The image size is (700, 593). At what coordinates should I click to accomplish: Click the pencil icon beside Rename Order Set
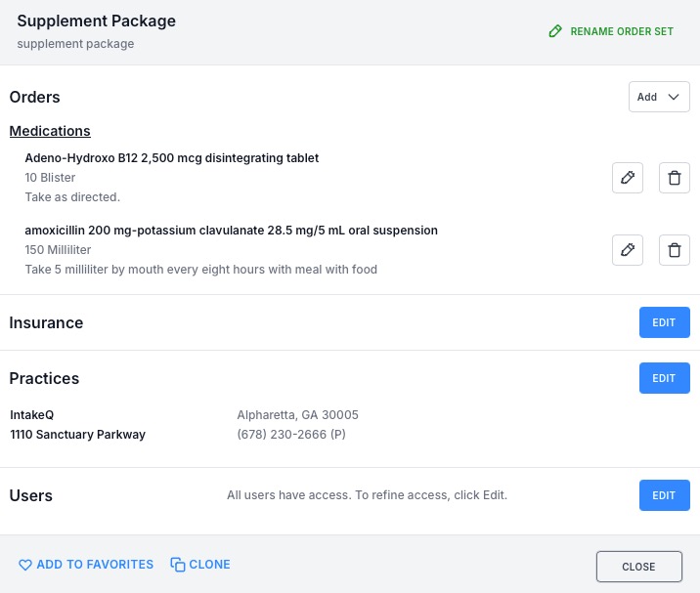(x=555, y=31)
